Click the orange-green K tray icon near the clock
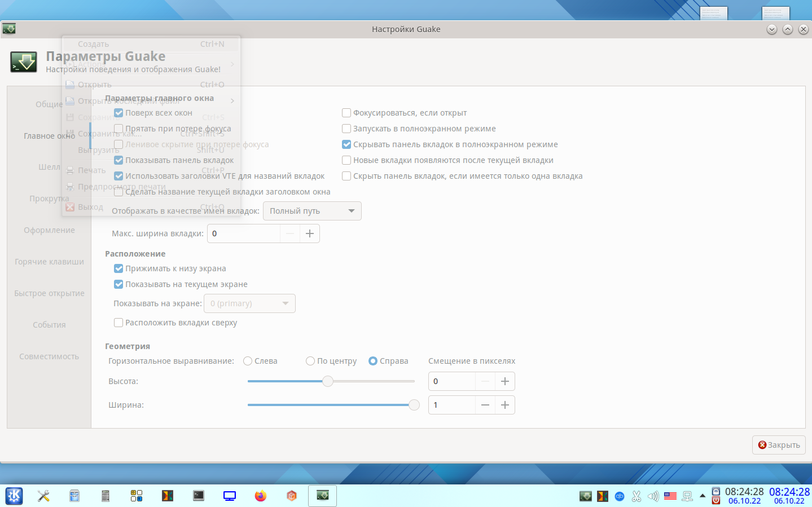 [603, 496]
